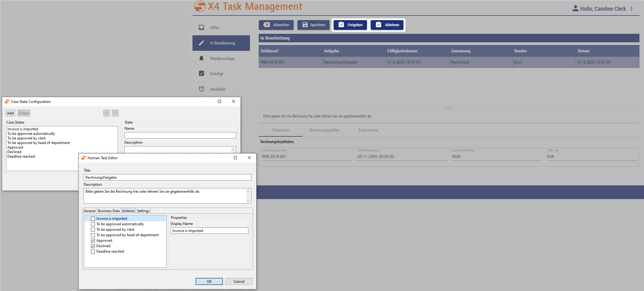Click the Title input field

coord(167,177)
